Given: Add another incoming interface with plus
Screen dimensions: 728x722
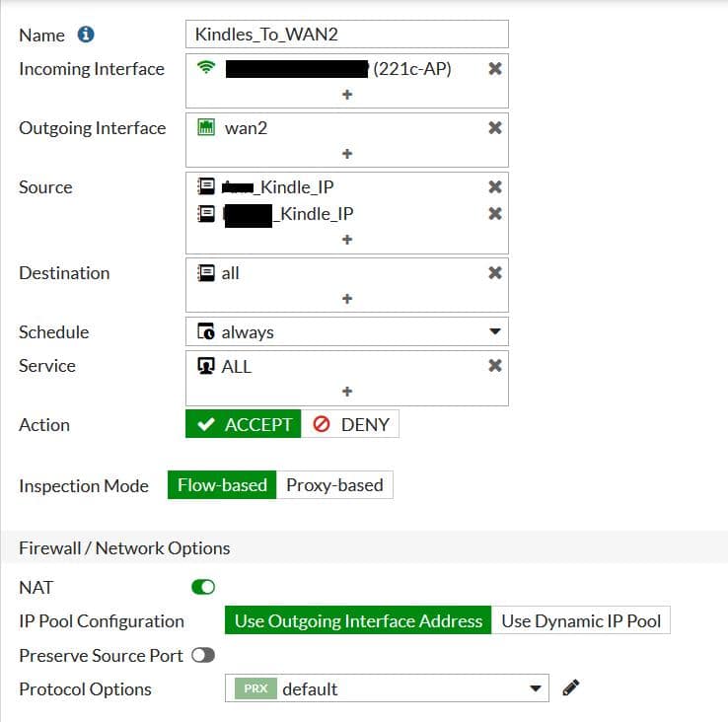Looking at the screenshot, I should (347, 95).
